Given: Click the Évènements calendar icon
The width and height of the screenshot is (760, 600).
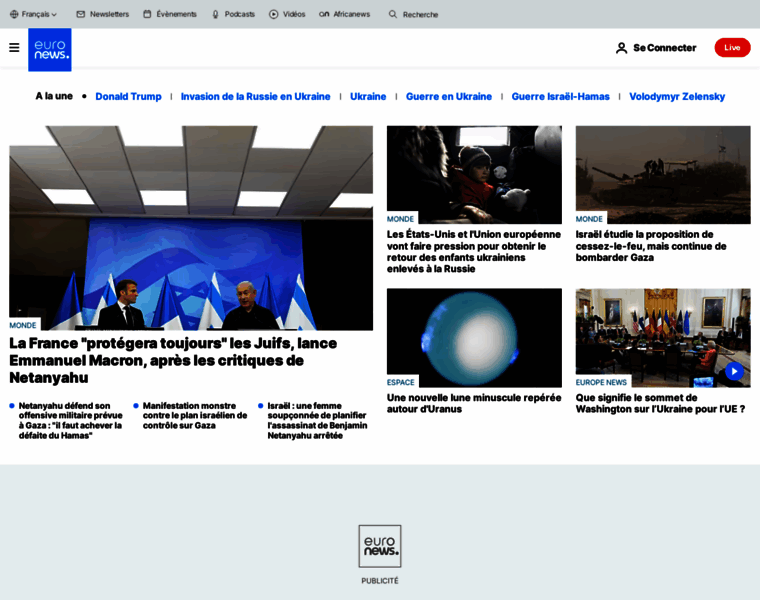Looking at the screenshot, I should (x=147, y=14).
